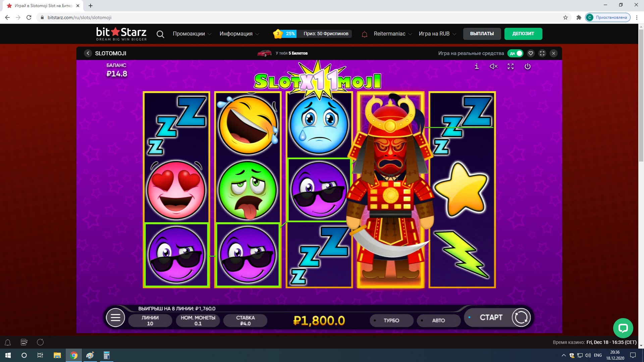Enable Авто autoplay mode
This screenshot has height=362, width=644.
click(x=438, y=320)
